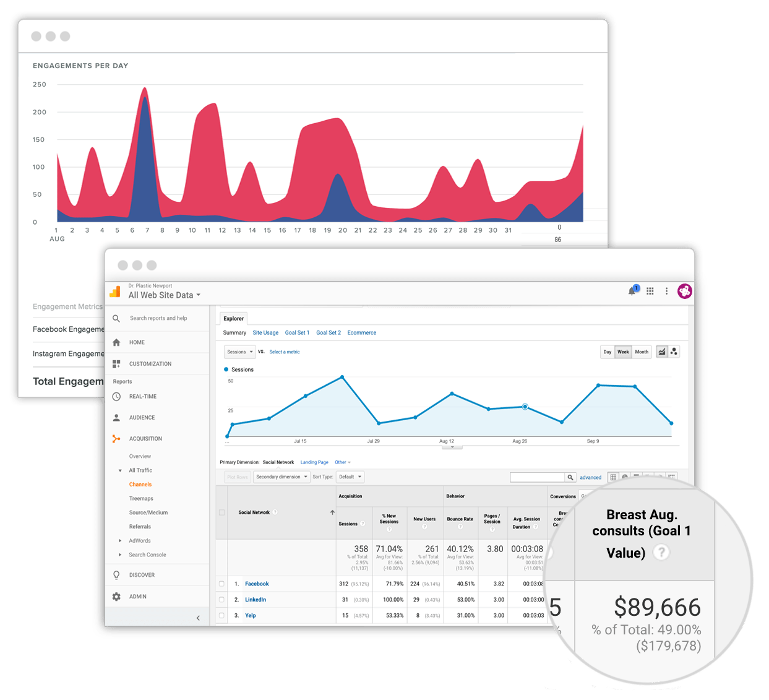
Task: Click the Customization dashboard icon
Action: (116, 364)
